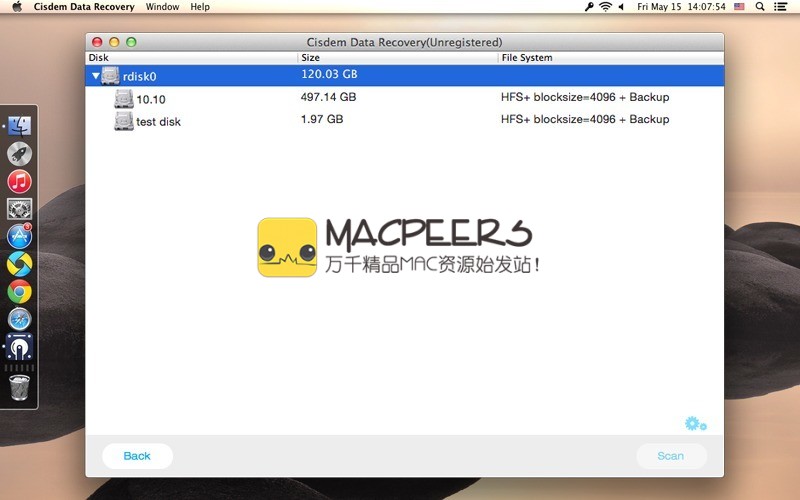Sort by the Size column header
Image resolution: width=800 pixels, height=500 pixels.
(x=397, y=58)
